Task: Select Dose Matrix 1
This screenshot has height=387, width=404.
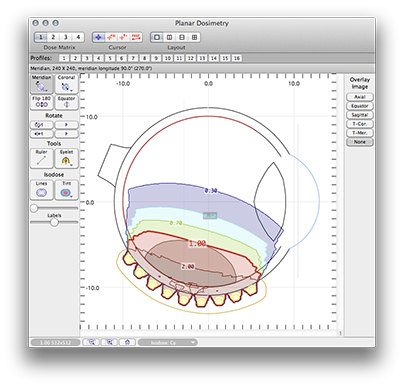Action: 41,37
